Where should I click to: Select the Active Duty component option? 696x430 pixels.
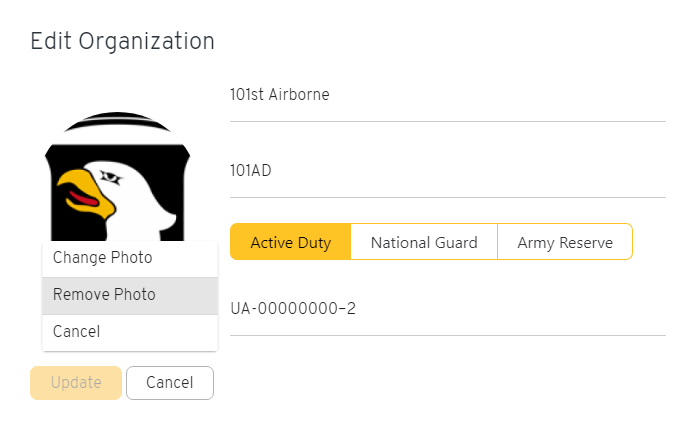(291, 242)
